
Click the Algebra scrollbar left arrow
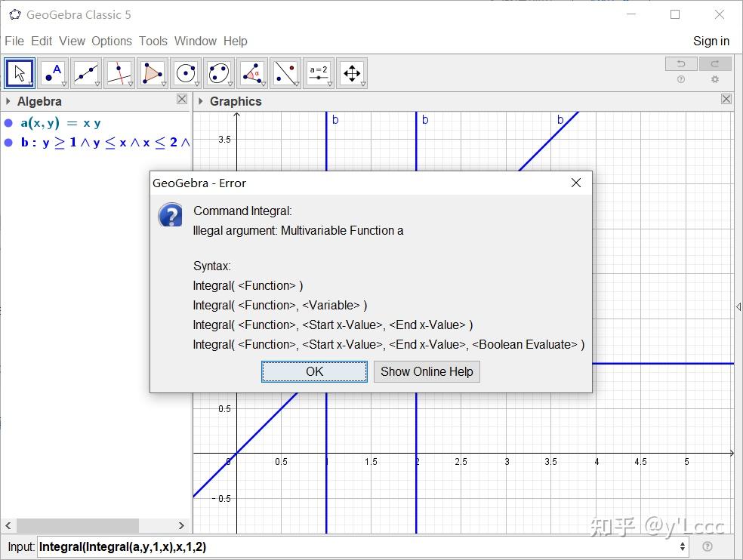pos(8,525)
